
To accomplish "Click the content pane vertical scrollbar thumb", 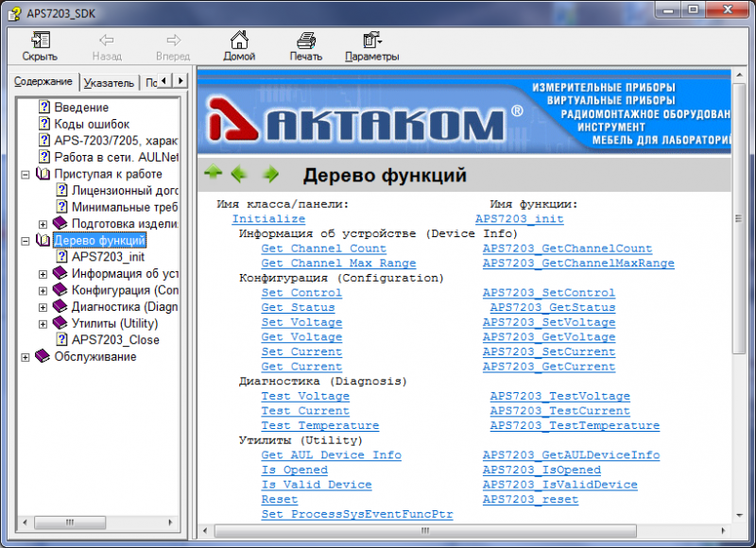I will [x=739, y=219].
